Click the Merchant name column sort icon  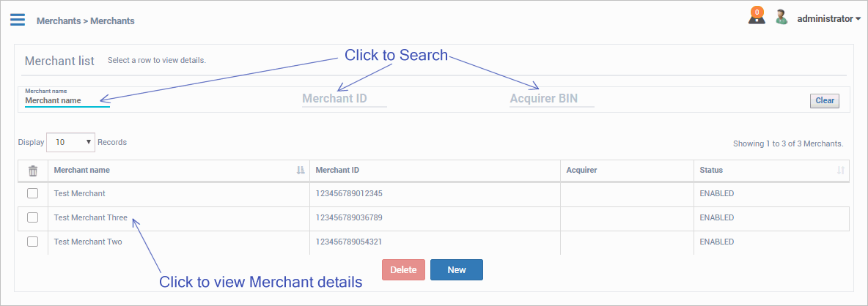click(301, 171)
